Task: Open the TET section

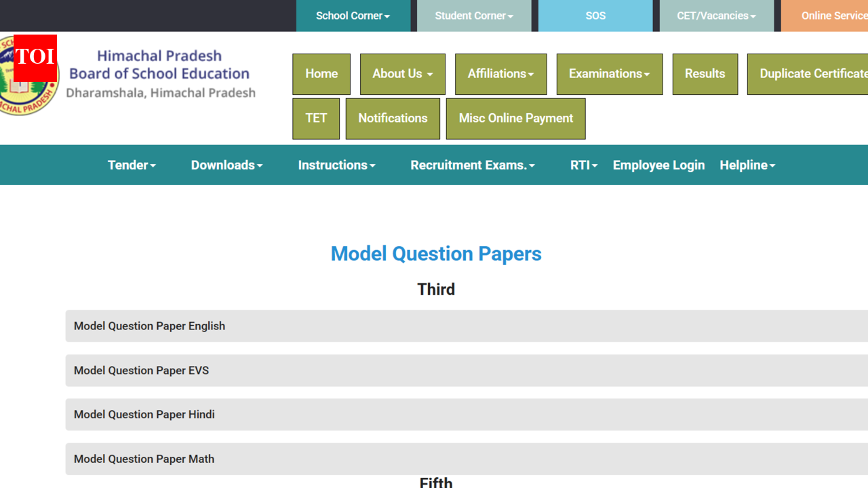Action: [x=316, y=119]
